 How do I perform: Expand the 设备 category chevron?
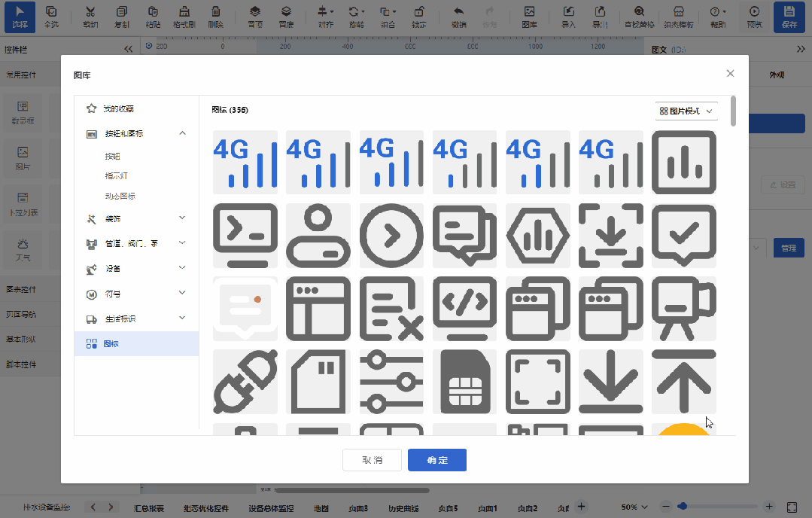pyautogui.click(x=182, y=267)
